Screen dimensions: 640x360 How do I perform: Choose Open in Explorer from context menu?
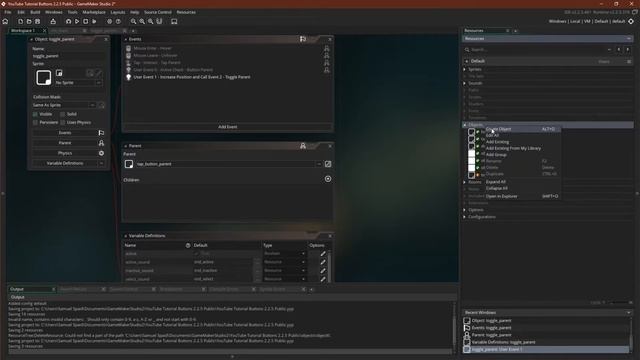522,196
